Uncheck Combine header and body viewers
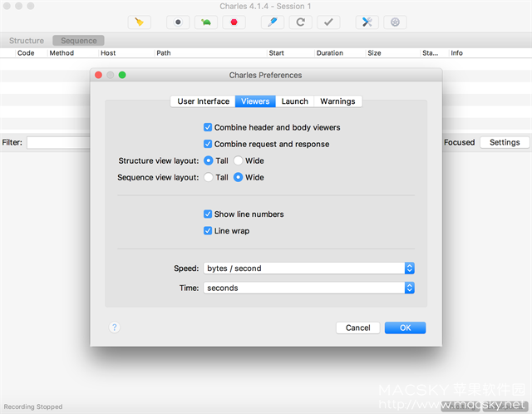 pos(208,127)
